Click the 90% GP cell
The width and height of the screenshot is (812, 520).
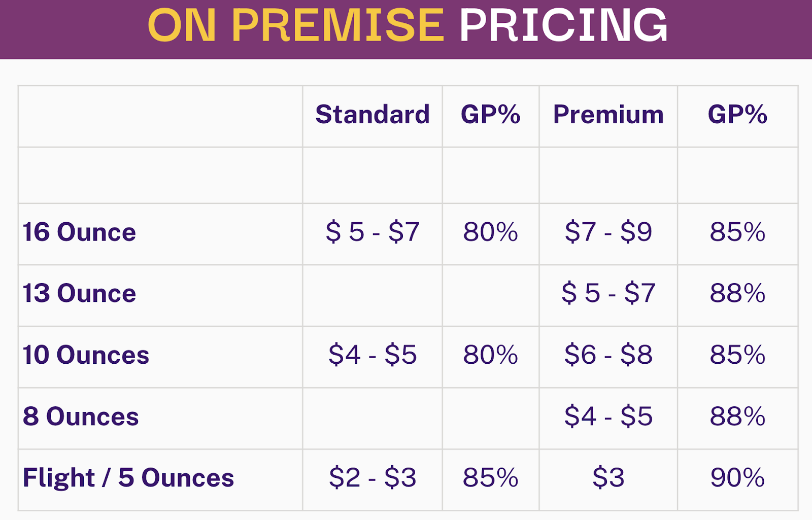point(737,478)
